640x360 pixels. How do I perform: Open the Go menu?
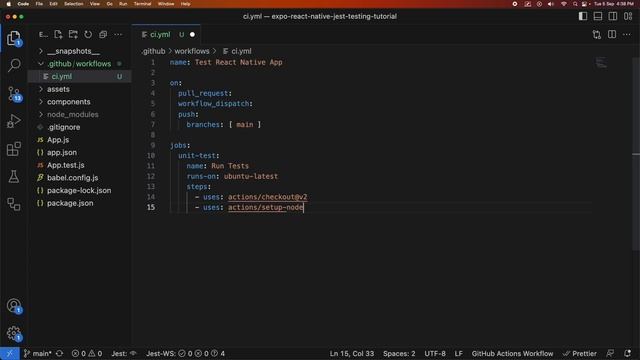coord(109,4)
